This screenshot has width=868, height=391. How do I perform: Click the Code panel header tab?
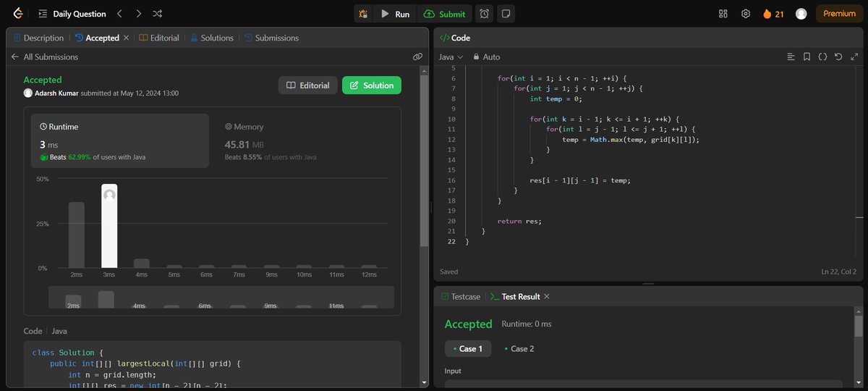[456, 38]
